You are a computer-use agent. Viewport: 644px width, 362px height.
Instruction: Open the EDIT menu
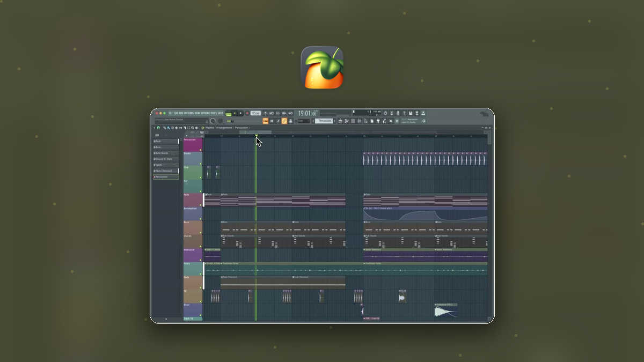(x=176, y=113)
